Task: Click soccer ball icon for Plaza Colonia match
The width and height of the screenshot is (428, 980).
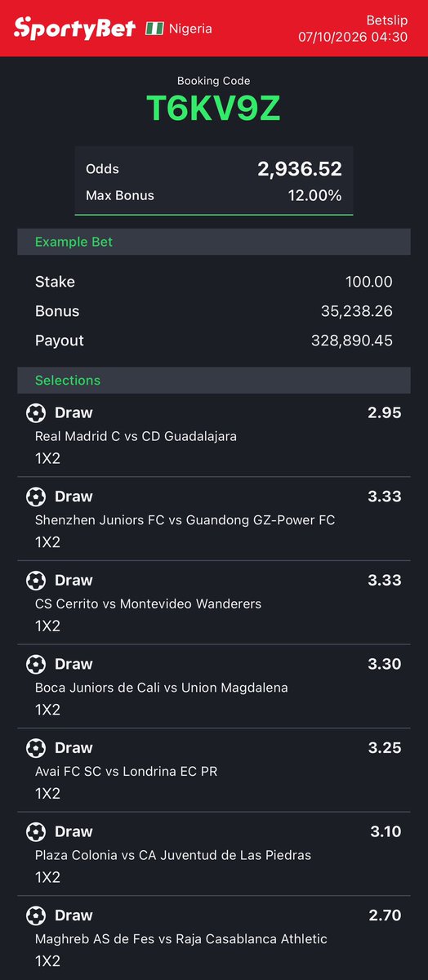Action: pyautogui.click(x=36, y=832)
